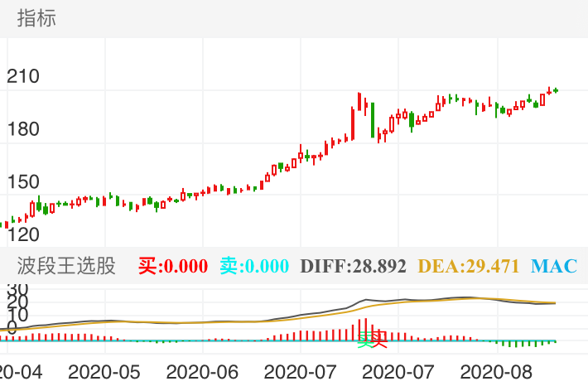Click the cyan 卖:0.000 sell value
The image size is (588, 391).
(x=254, y=266)
